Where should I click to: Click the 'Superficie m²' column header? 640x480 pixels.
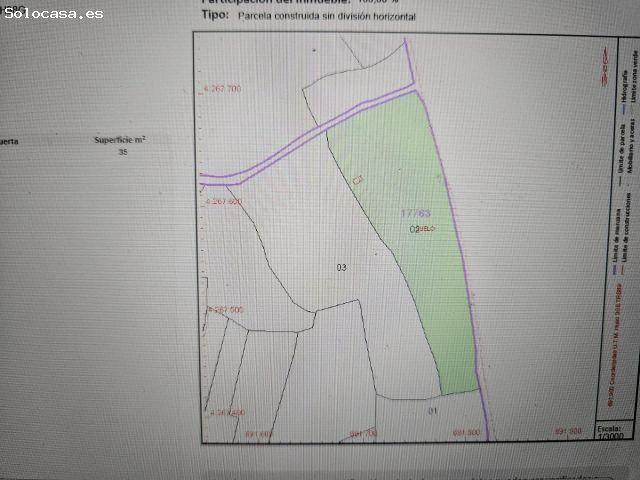pyautogui.click(x=120, y=140)
